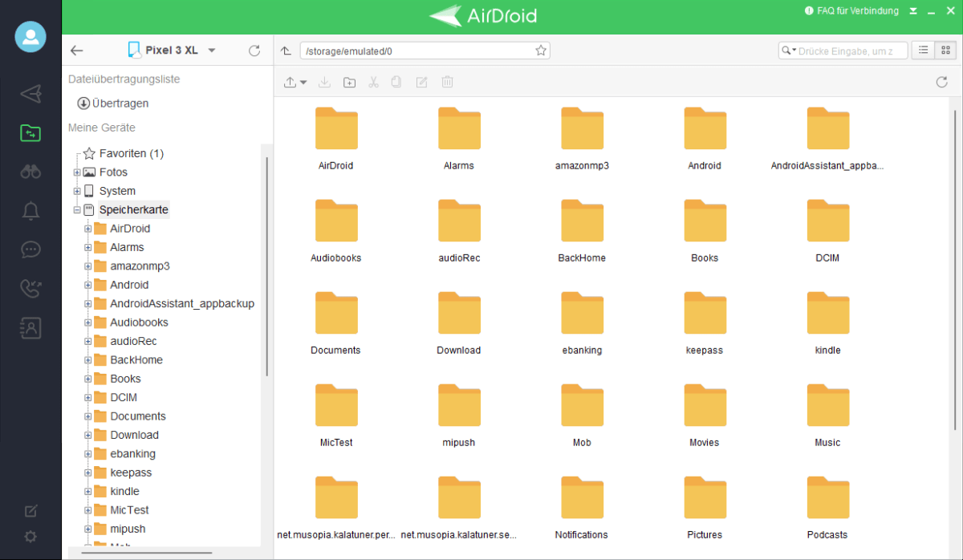Viewport: 963px width, 560px height.
Task: Expand the AirDroid folder in tree
Action: [88, 229]
